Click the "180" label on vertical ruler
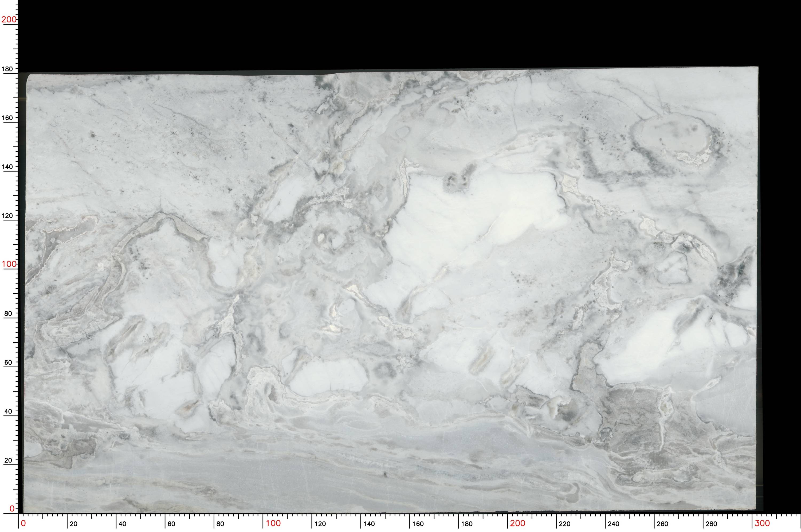 click(7, 69)
